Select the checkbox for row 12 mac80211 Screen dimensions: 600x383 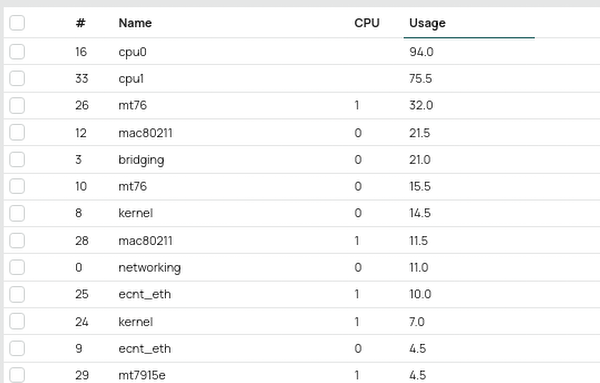(17, 132)
